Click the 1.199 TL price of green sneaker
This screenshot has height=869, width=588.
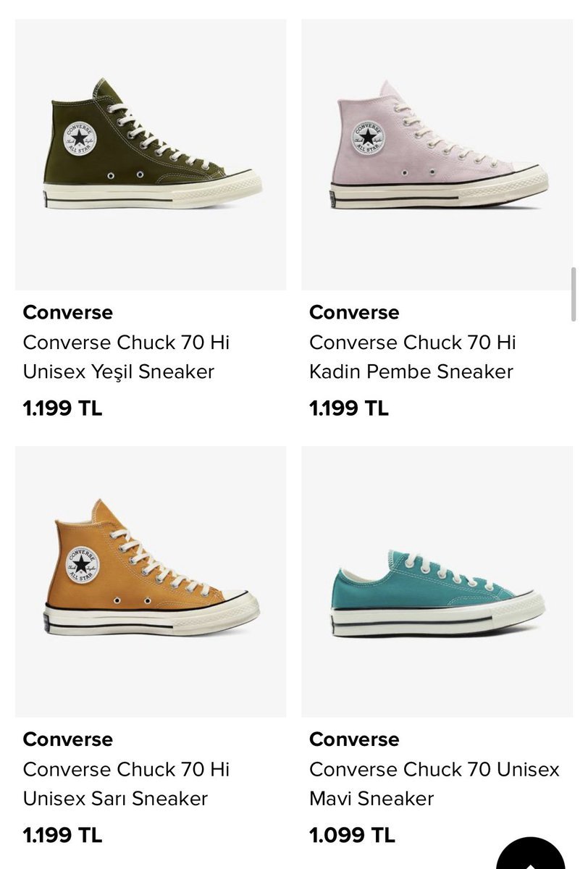tap(63, 408)
